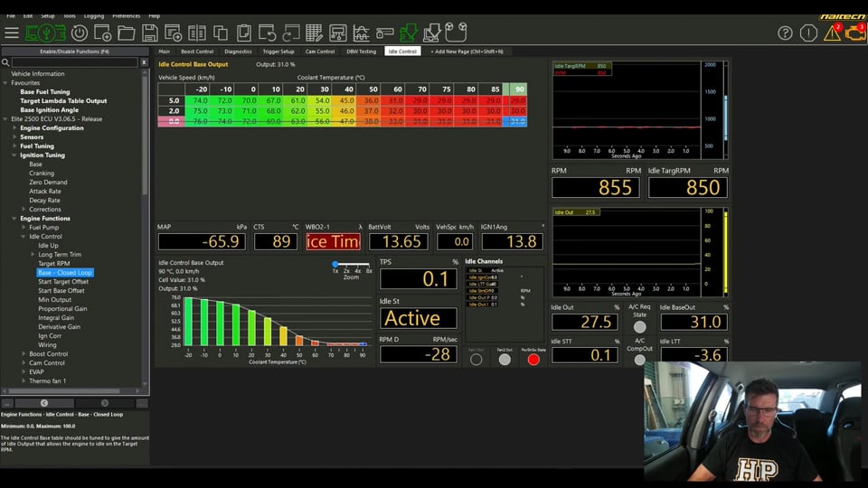The width and height of the screenshot is (868, 488).
Task: Switch to the Boost Control page tab
Action: click(197, 52)
